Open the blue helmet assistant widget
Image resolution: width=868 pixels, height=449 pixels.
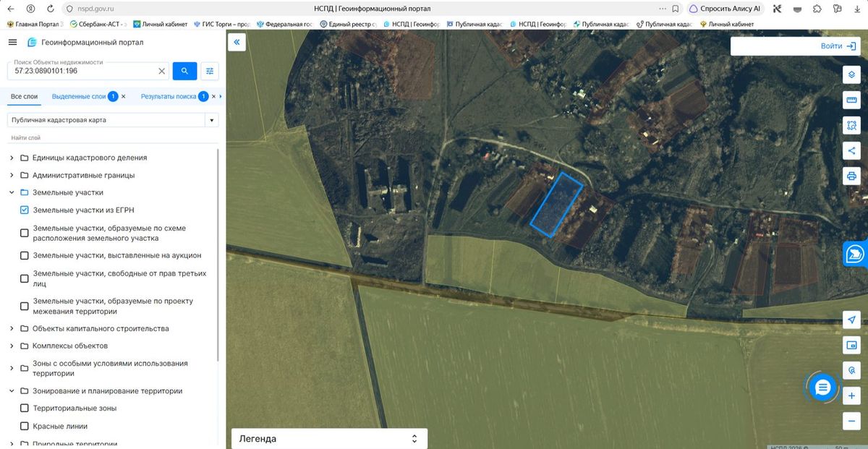855,254
